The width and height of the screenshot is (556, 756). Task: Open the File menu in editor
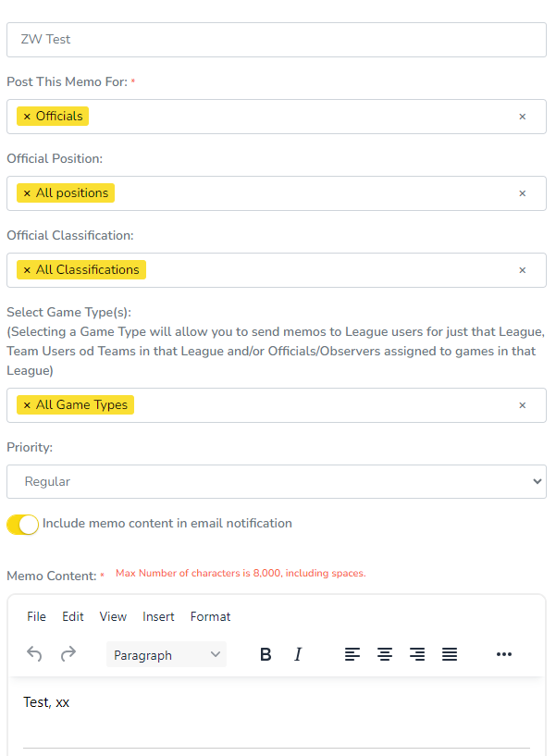click(36, 616)
